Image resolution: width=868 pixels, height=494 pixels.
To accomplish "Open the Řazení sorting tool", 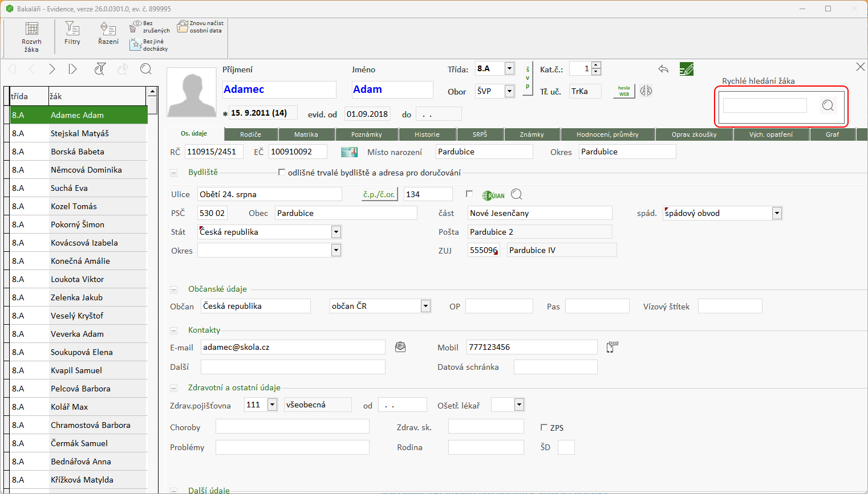I will [108, 33].
